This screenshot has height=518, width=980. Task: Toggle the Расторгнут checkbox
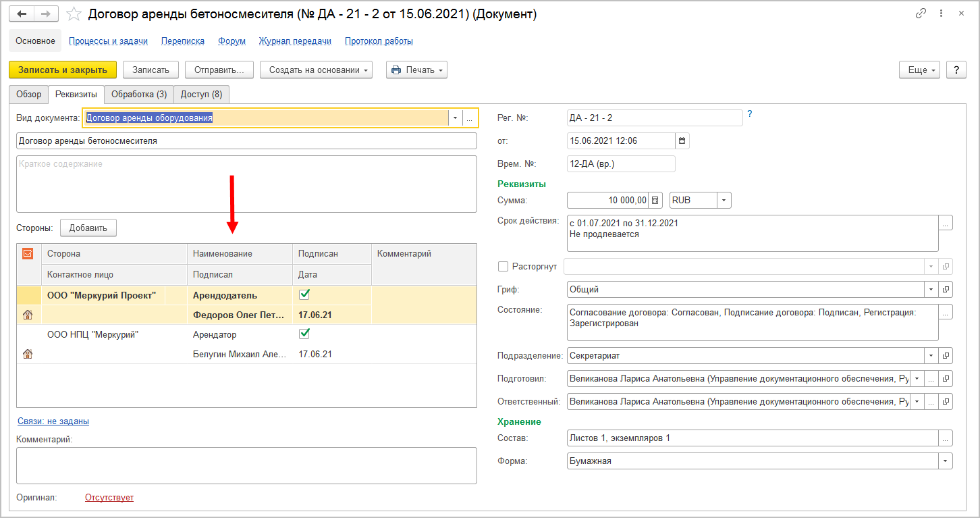[x=503, y=267]
